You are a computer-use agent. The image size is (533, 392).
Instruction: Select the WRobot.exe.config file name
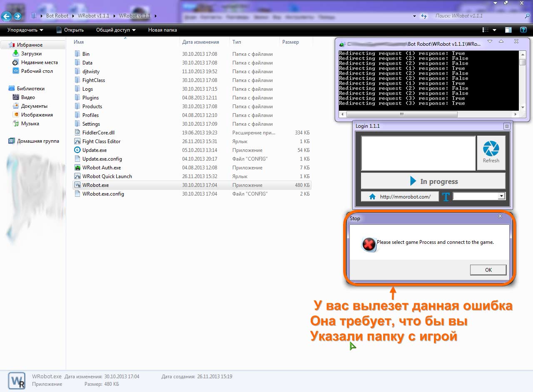coord(103,194)
